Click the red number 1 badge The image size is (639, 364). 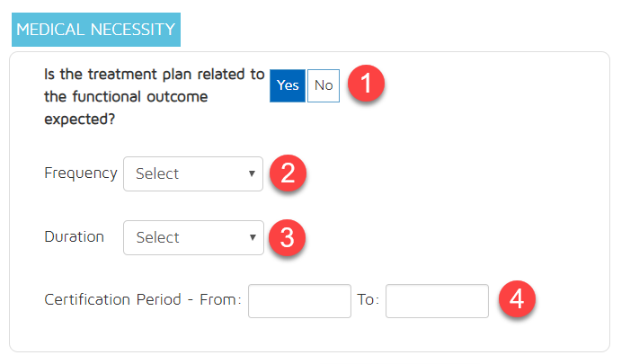click(367, 86)
